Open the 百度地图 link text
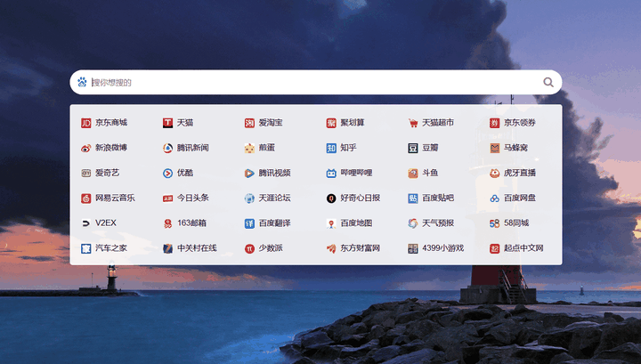 click(x=356, y=222)
